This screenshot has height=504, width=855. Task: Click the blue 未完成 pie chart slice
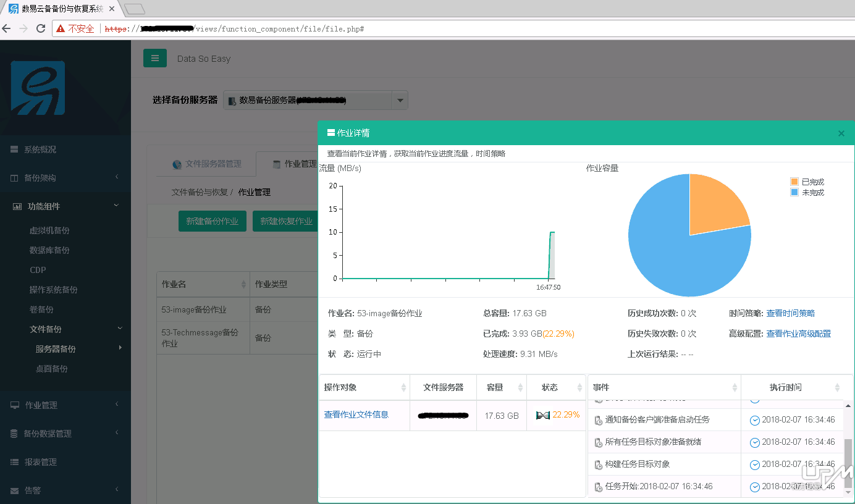[x=673, y=259]
